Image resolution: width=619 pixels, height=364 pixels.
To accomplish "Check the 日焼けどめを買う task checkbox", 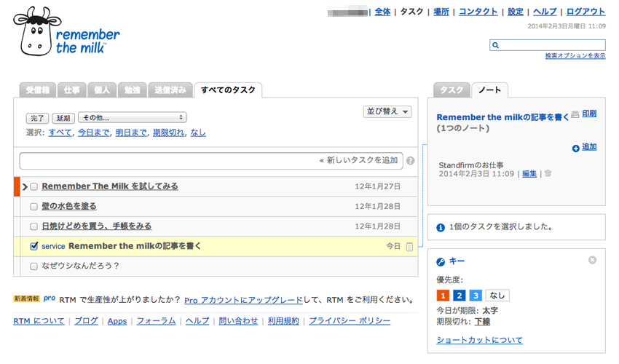I will pyautogui.click(x=34, y=226).
